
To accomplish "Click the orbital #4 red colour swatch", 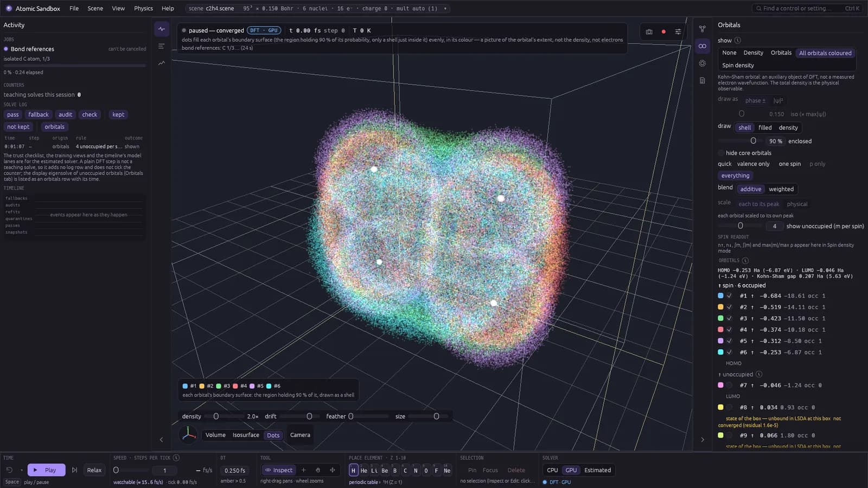I will [720, 330].
